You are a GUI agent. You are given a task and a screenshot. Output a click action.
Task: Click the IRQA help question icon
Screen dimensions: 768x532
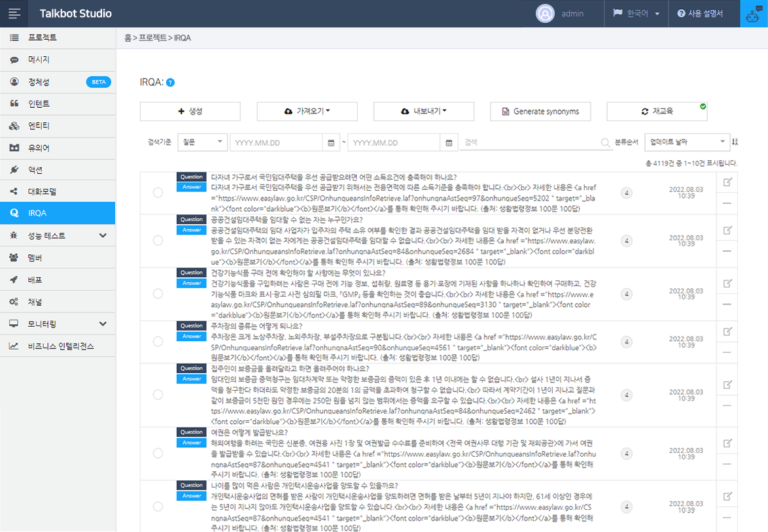coord(170,82)
